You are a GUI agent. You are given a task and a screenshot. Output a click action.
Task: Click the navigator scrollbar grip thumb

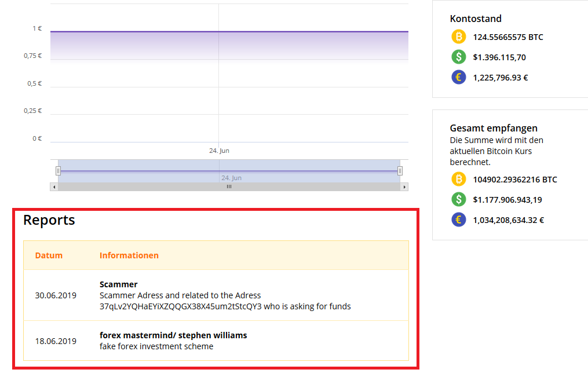point(229,186)
